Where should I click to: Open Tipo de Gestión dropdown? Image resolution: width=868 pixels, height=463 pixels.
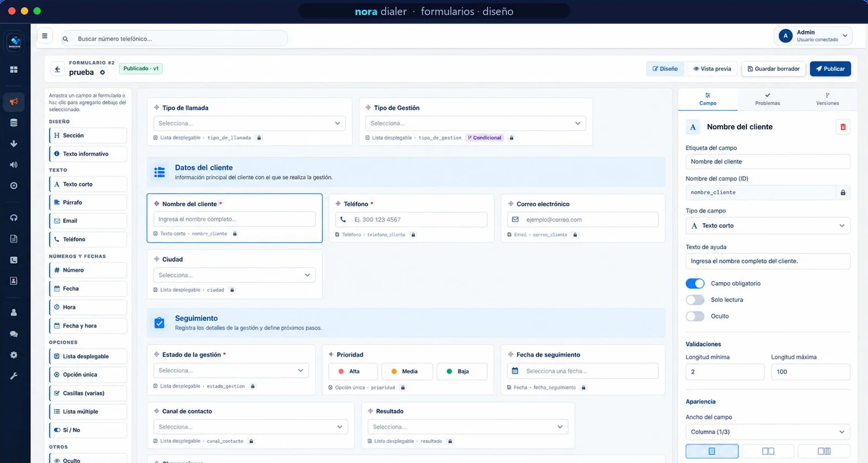[x=476, y=123]
